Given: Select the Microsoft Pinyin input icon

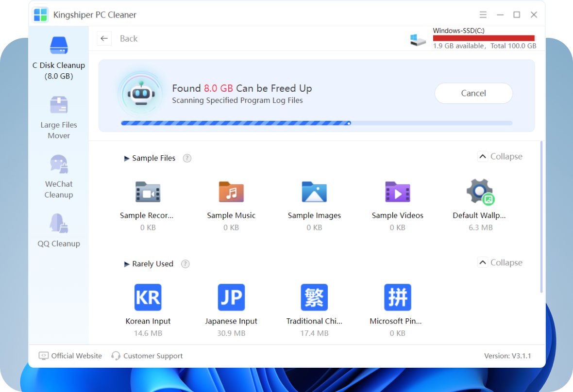Looking at the screenshot, I should [397, 297].
